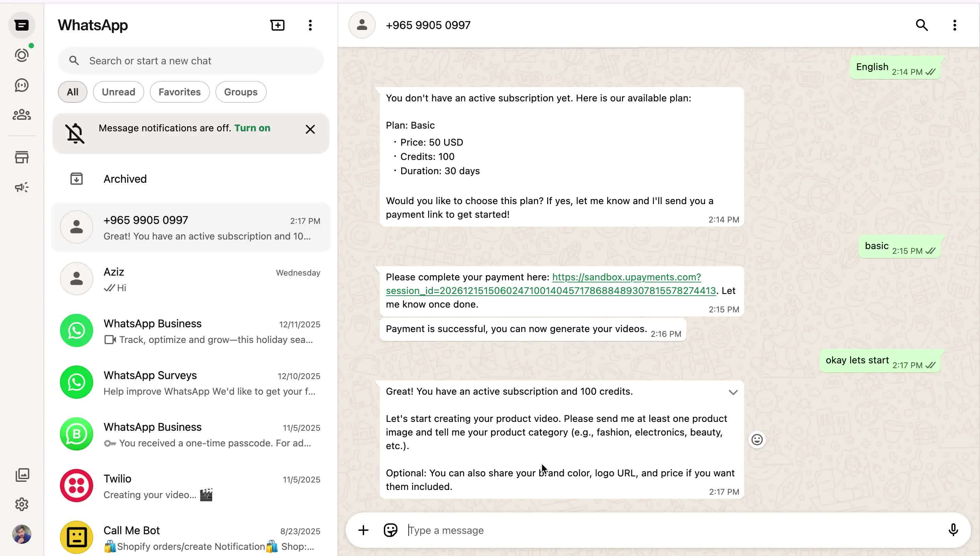Open the Communities sidebar icon
This screenshot has width=980, height=556.
coord(22,115)
